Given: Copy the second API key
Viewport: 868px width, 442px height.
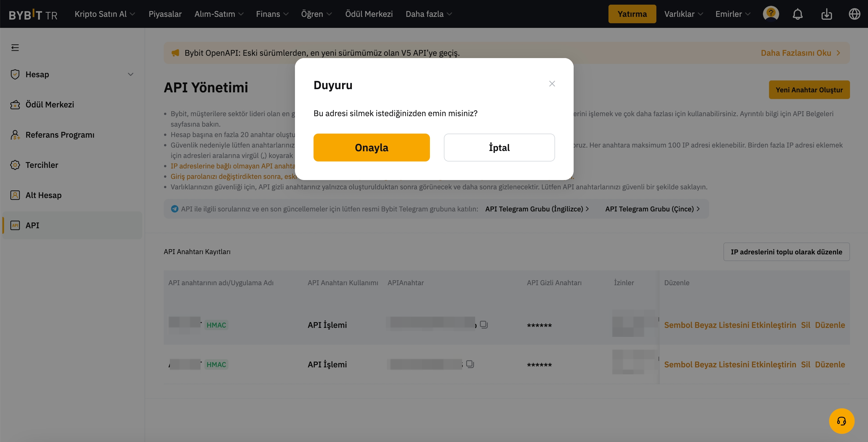Looking at the screenshot, I should pyautogui.click(x=470, y=364).
